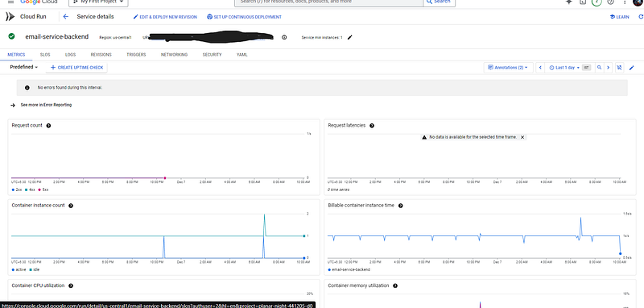Show help for Container memory utilization
Image resolution: width=644 pixels, height=308 pixels.
395,285
